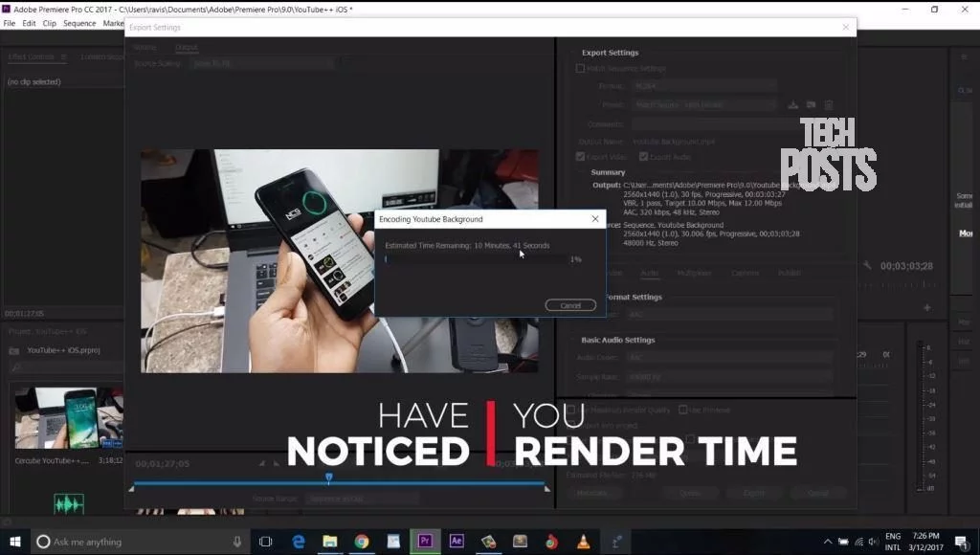
Task: Toggle the Match Sequence Settings checkbox
Action: tap(580, 68)
